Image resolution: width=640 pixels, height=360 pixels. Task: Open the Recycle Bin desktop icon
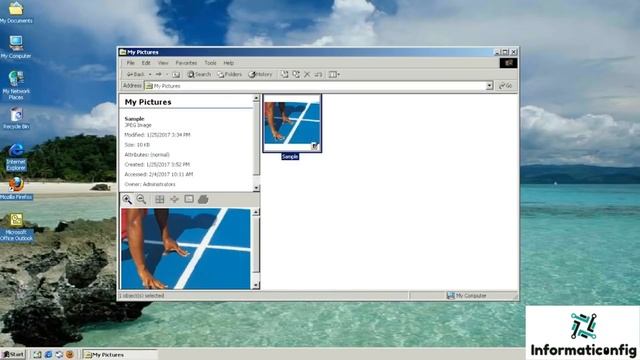click(16, 118)
